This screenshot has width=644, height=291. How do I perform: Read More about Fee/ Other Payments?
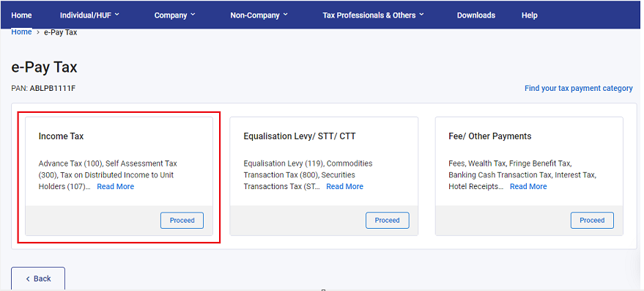[528, 187]
